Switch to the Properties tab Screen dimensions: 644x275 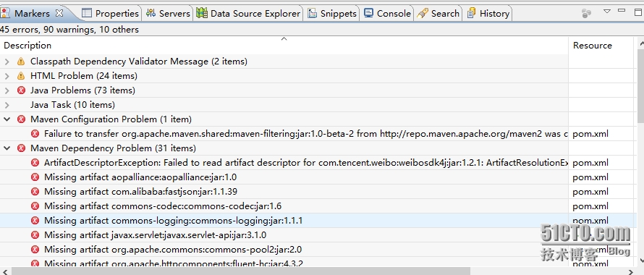point(111,13)
